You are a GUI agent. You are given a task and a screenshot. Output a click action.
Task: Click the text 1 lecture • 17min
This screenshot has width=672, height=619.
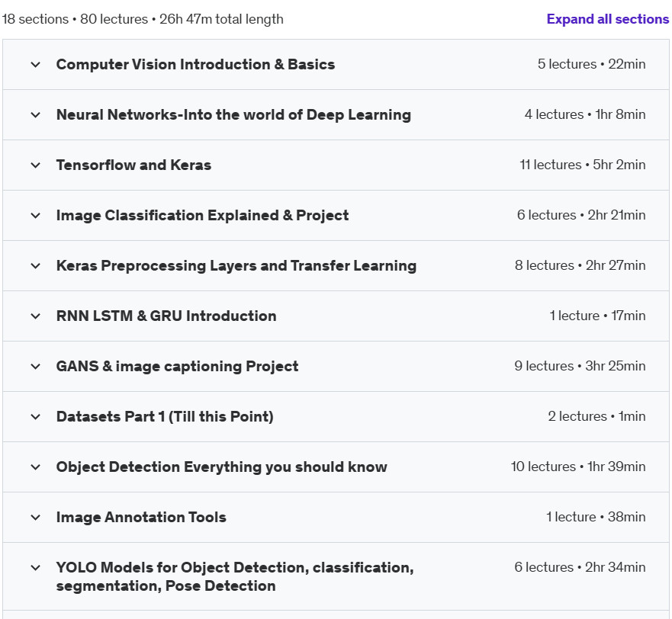597,316
